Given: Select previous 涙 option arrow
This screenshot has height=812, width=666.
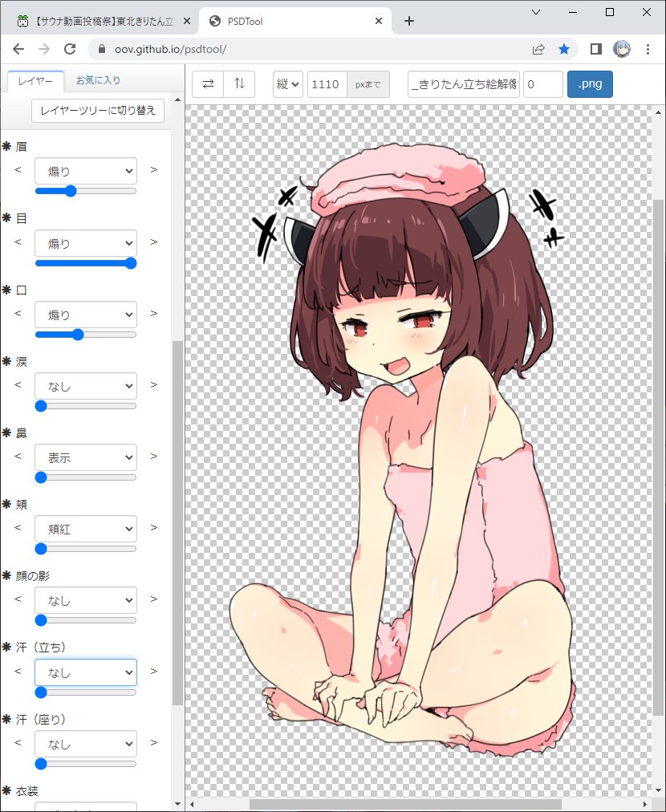Looking at the screenshot, I should (x=18, y=385).
